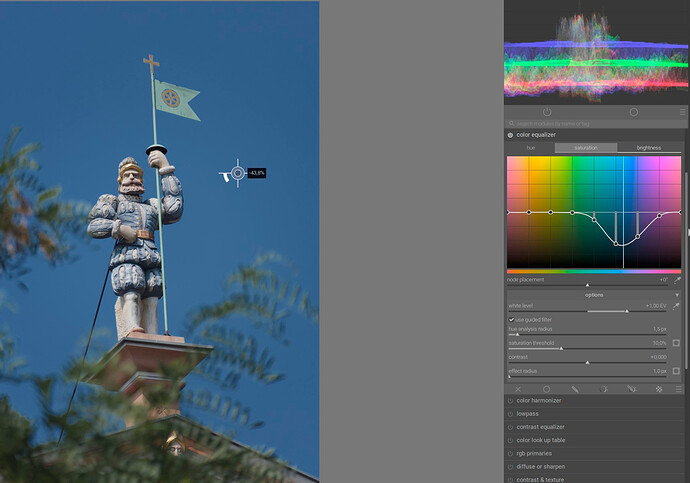Select the drawn mask pencil icon
The width and height of the screenshot is (690, 483).
(x=575, y=389)
